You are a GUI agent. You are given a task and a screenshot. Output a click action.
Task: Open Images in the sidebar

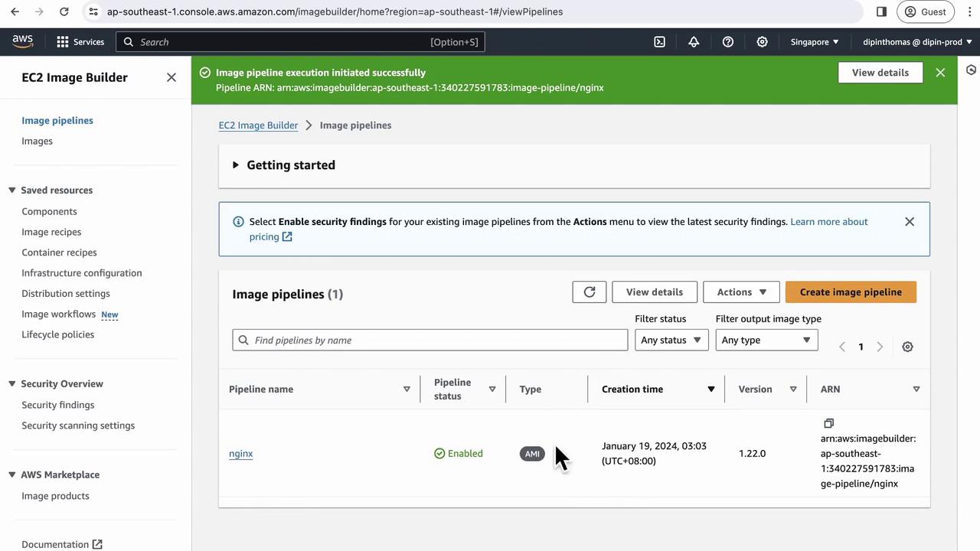[37, 142]
